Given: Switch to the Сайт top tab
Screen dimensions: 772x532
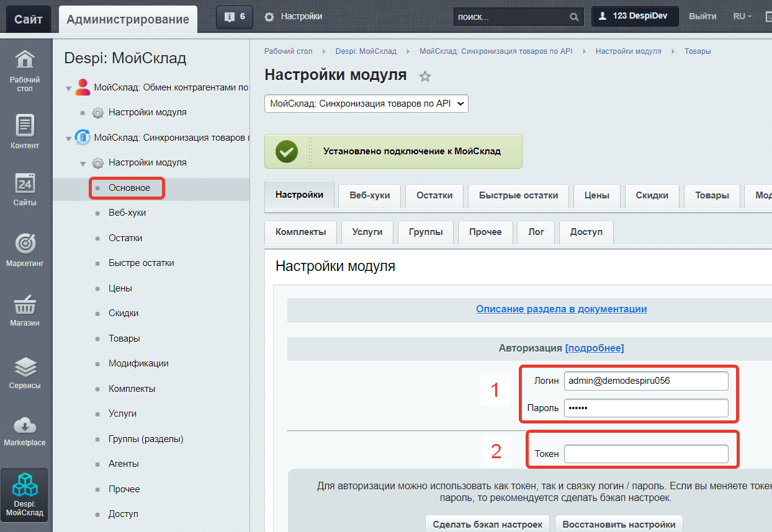Looking at the screenshot, I should (29, 19).
